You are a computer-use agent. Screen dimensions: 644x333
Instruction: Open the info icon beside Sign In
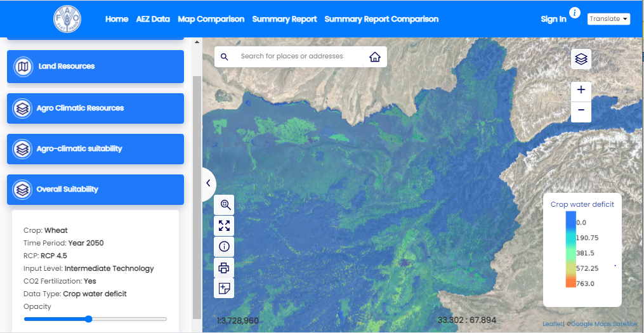[x=575, y=13]
